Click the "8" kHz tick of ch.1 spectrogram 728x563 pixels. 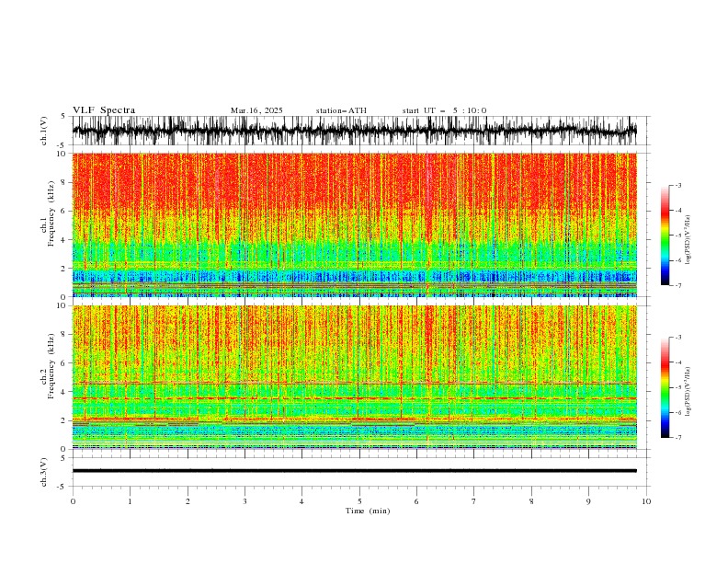[64, 182]
